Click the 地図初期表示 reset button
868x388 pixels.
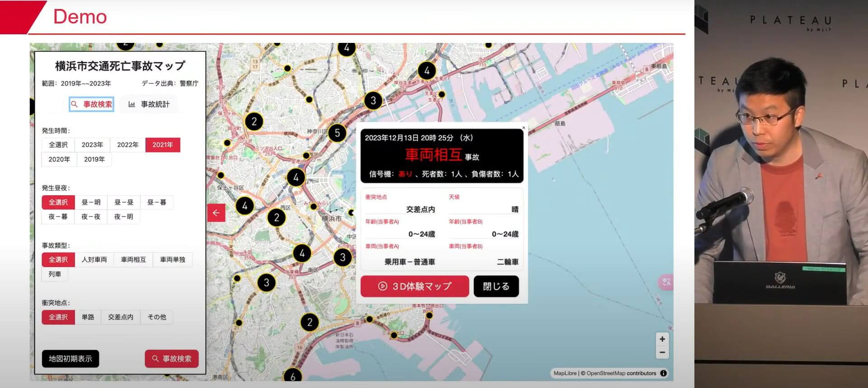coord(71,359)
